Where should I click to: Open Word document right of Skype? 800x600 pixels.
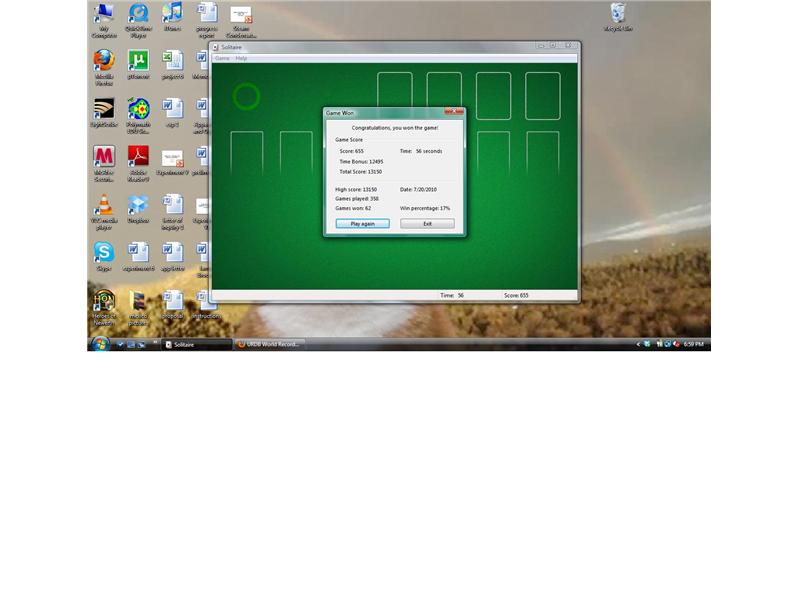138,256
